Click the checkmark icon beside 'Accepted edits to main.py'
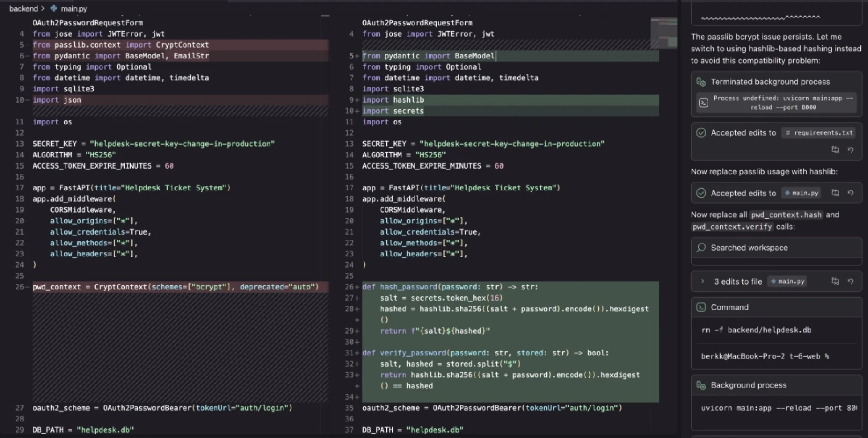 click(701, 193)
